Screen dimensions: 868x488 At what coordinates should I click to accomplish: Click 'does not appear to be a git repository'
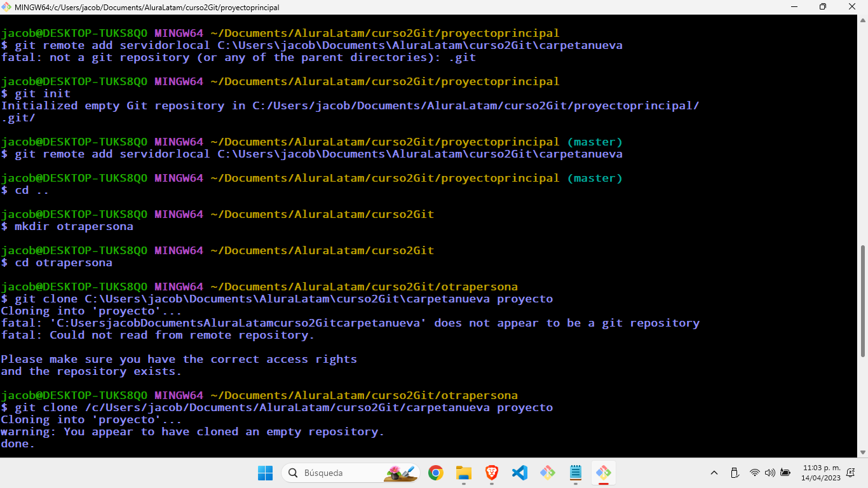point(567,323)
